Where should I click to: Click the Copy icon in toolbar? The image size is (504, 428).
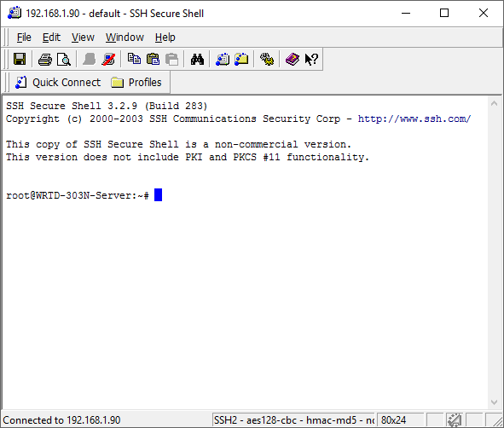point(134,59)
